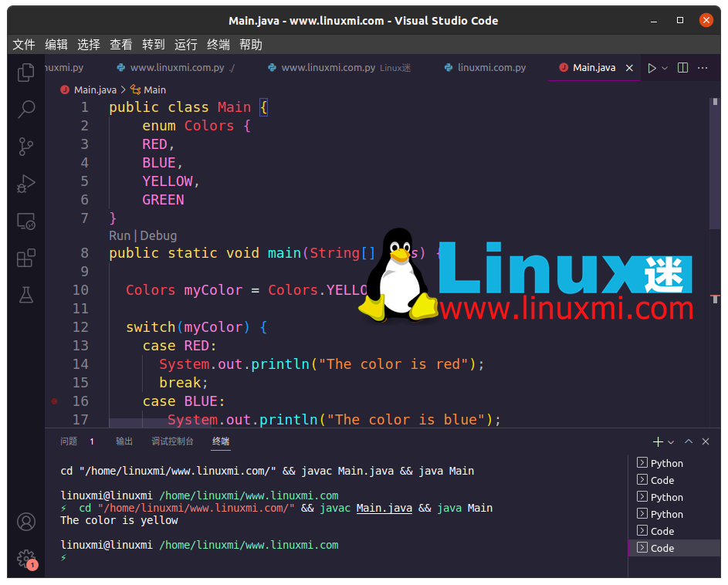Click the Main class breadcrumb

click(x=154, y=90)
